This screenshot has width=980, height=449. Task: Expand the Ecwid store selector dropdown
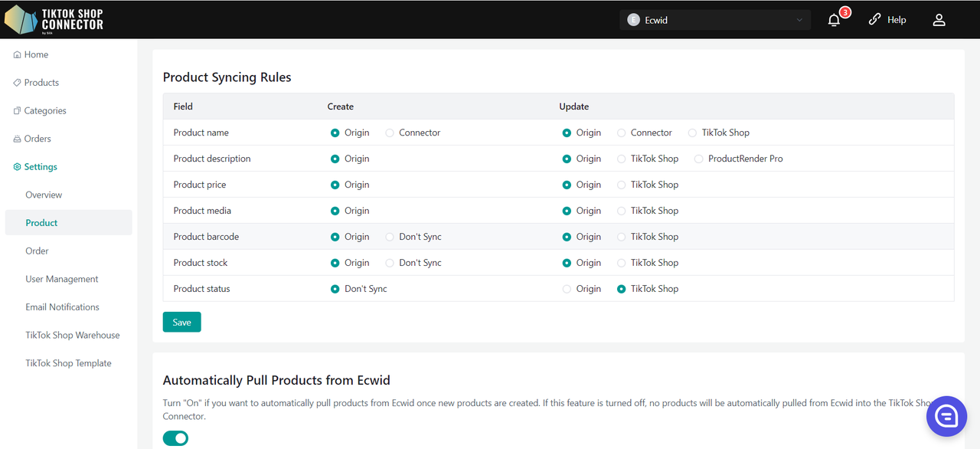[x=715, y=20]
